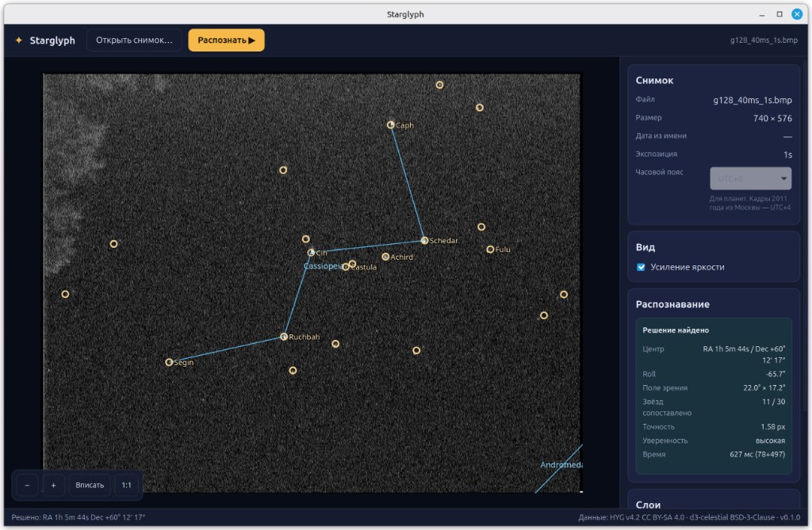This screenshot has width=812, height=530.
Task: Click the Решено status bar coordinates text
Action: [x=79, y=517]
